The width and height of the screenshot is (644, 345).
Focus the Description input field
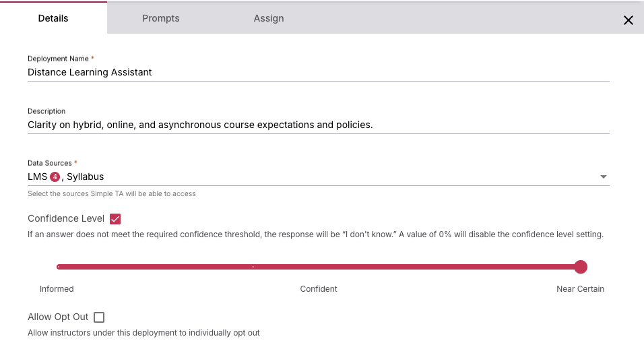click(x=318, y=125)
